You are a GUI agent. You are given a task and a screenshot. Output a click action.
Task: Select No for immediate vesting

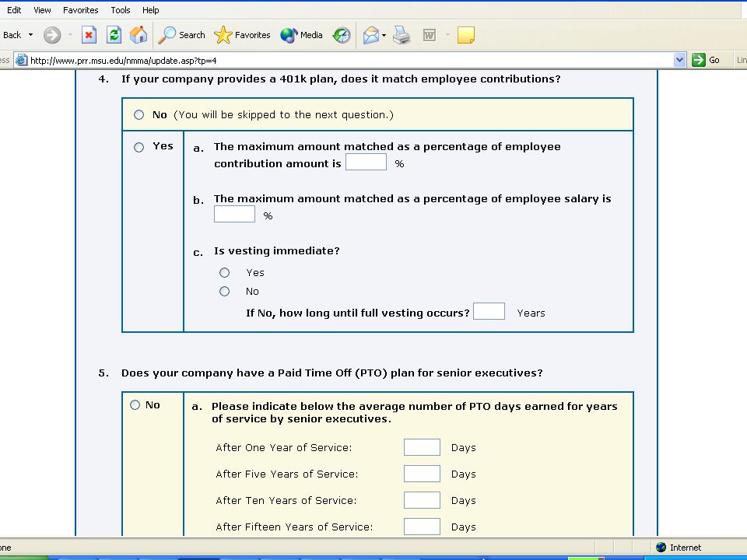224,292
